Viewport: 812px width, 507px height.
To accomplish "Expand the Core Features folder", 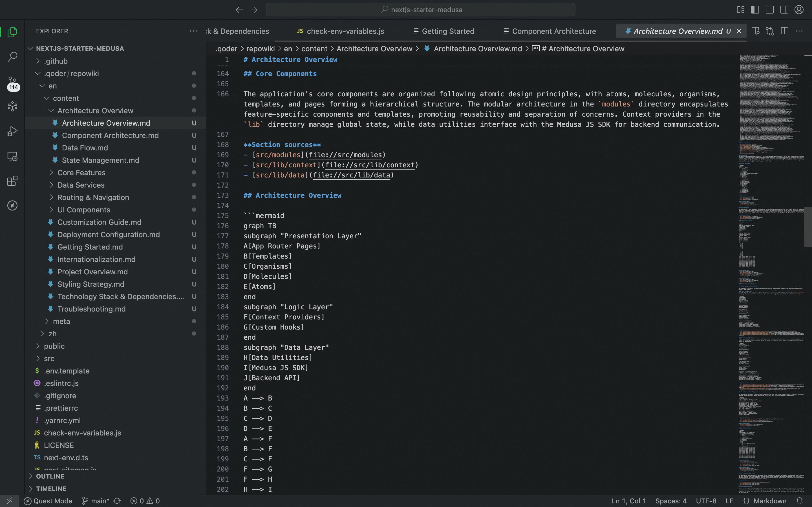I will pos(81,172).
